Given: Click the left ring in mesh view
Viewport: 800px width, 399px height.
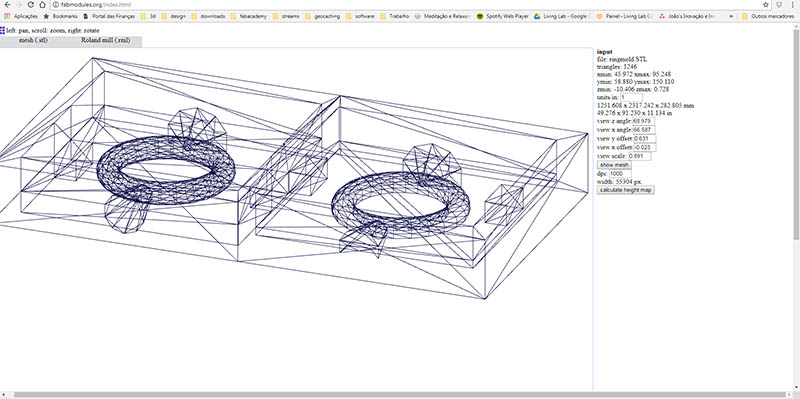Looking at the screenshot, I should pos(166,170).
